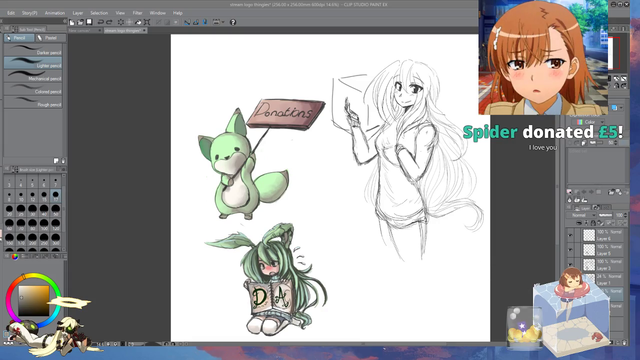Image resolution: width=640 pixels, height=360 pixels.
Task: Choose the Colored pencil brush
Action: pyautogui.click(x=33, y=89)
